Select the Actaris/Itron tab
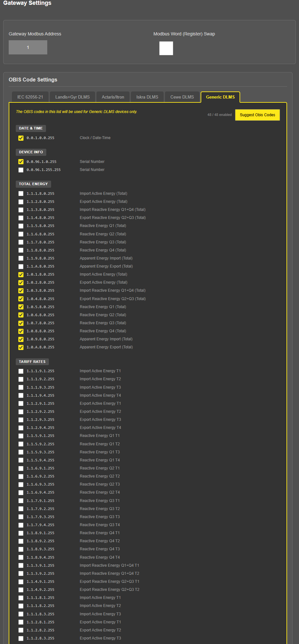The height and width of the screenshot is (644, 299). click(x=113, y=97)
